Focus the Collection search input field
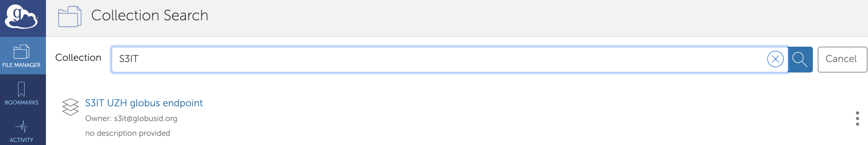 [x=438, y=60]
